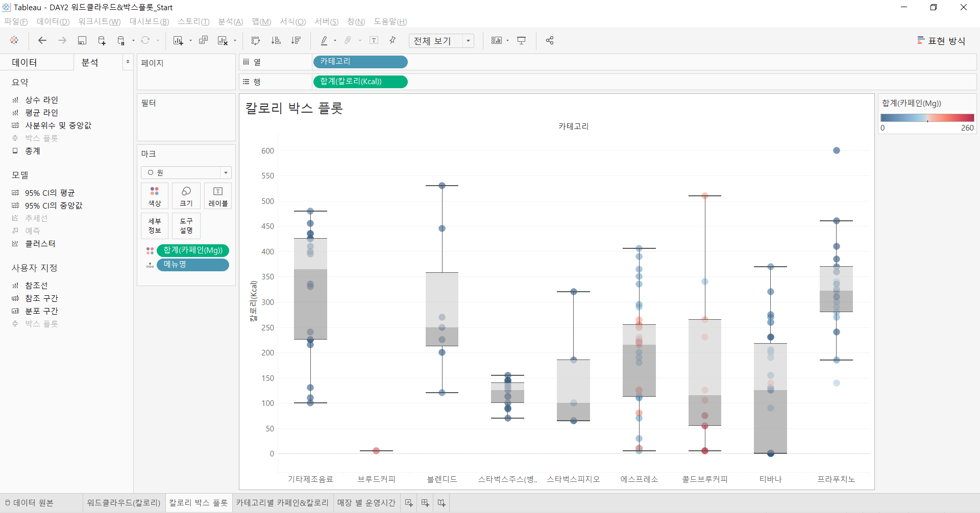Click the share workbook icon
This screenshot has width=980, height=513.
pyautogui.click(x=550, y=40)
